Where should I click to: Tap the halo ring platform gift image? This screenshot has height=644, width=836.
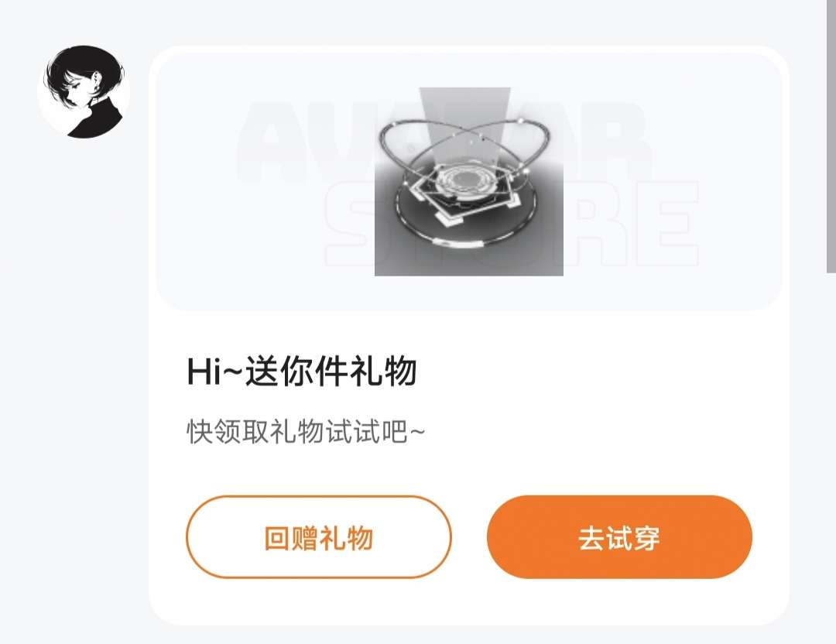[x=469, y=182]
